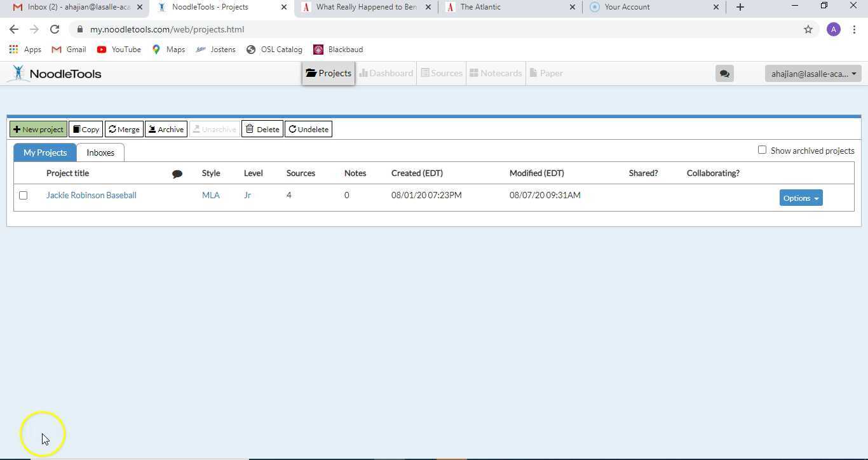Archive a project with the Archive tool
The width and height of the screenshot is (868, 460).
166,129
